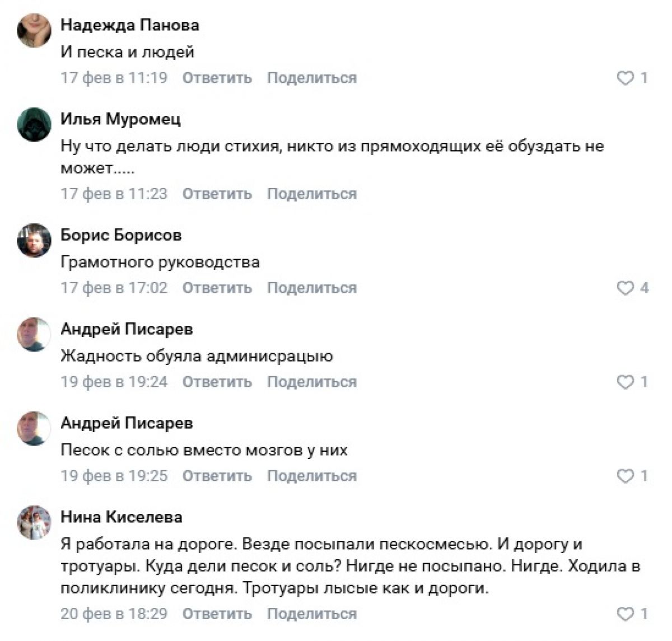This screenshot has width=672, height=641.
Task: Share Нина Киселева's comment
Action: pos(311,614)
